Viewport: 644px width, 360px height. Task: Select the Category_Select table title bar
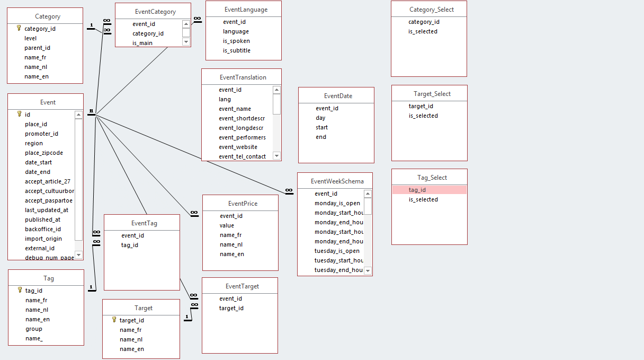(429, 10)
